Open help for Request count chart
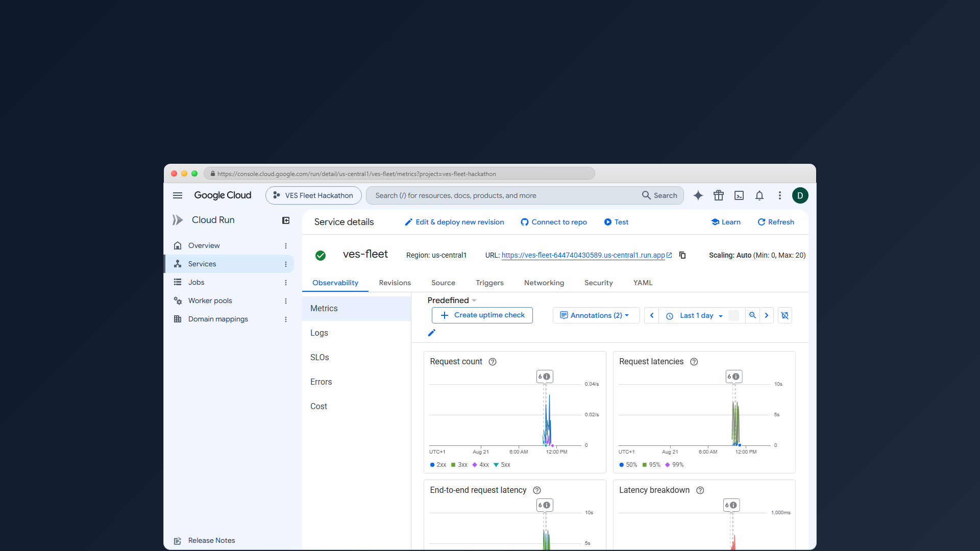 point(493,362)
